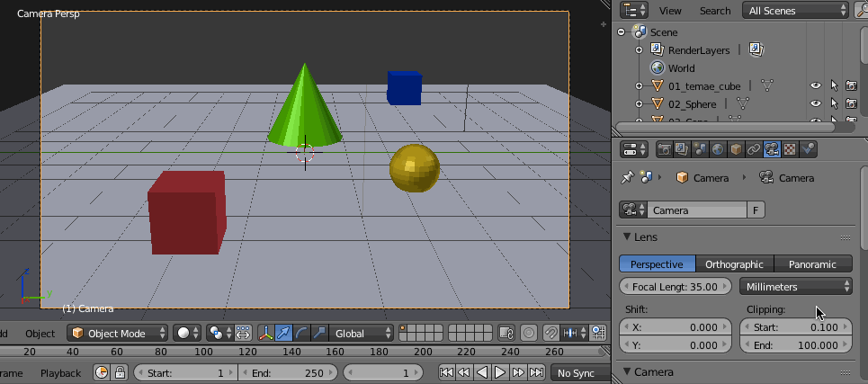The height and width of the screenshot is (384, 868).
Task: Switch lens type to Panoramic
Action: (x=812, y=263)
